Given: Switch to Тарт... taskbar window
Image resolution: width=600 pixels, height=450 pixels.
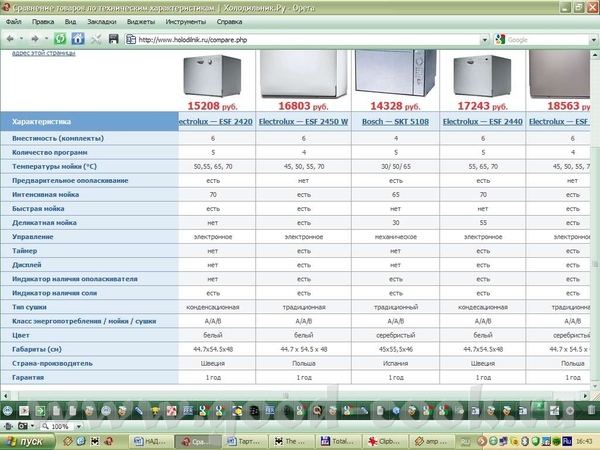Looking at the screenshot, I should pos(244,442).
